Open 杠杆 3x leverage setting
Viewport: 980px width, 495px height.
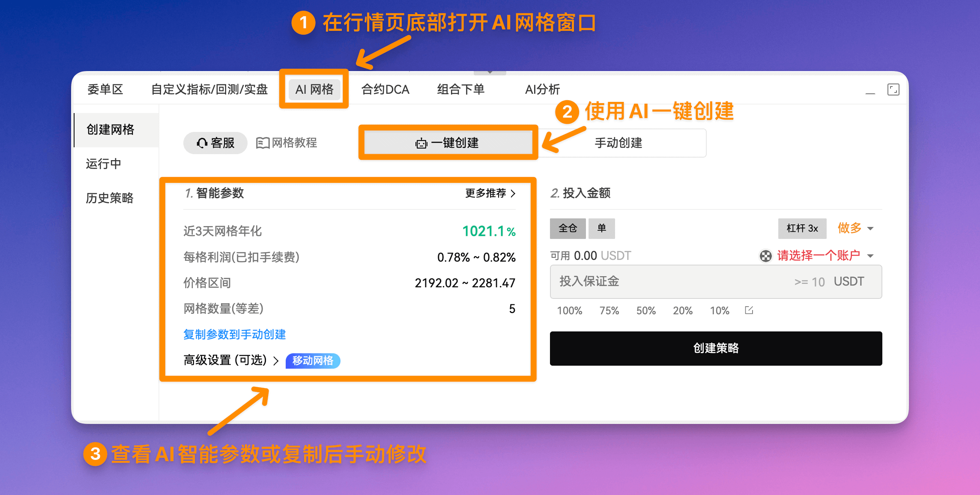click(802, 228)
